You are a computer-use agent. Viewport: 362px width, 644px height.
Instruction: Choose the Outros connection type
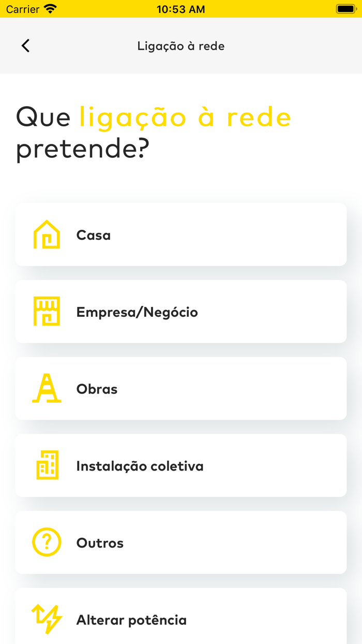[x=181, y=543]
